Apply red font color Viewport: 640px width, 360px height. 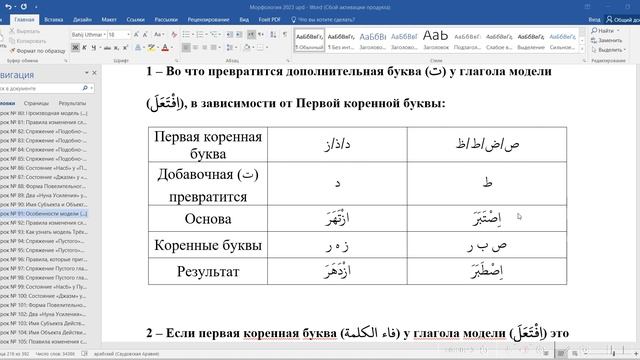(165, 48)
